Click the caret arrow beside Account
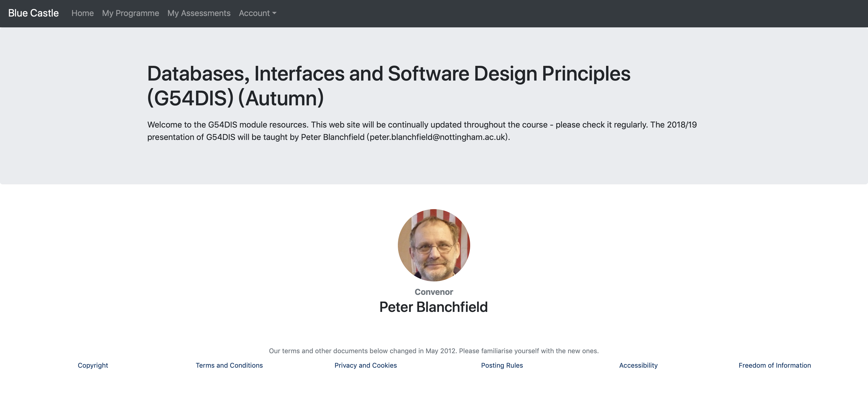This screenshot has width=868, height=394. (274, 13)
